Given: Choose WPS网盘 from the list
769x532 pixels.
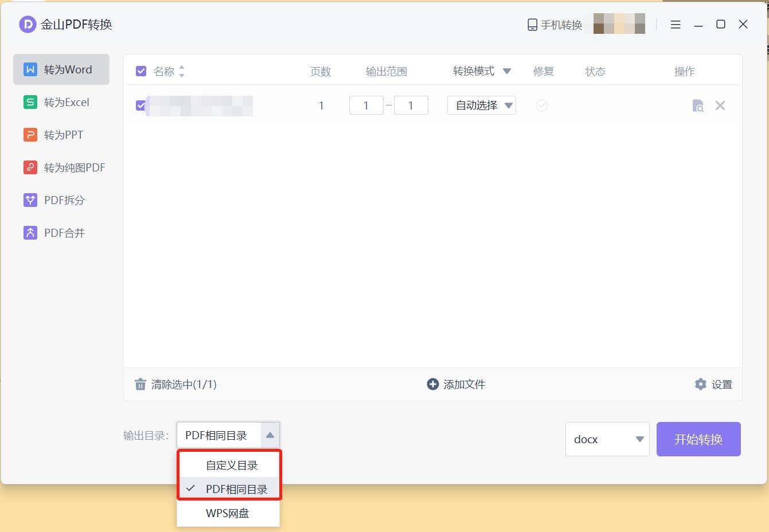Looking at the screenshot, I should (228, 513).
